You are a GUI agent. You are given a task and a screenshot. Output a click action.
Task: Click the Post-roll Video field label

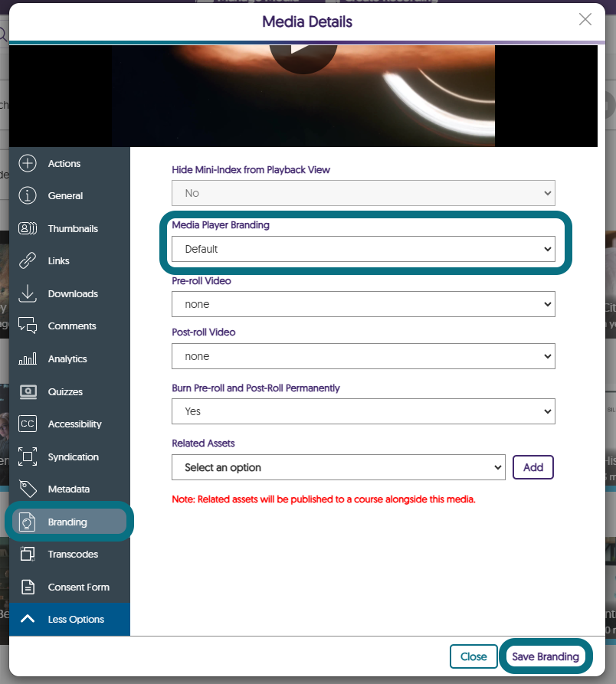(x=204, y=332)
